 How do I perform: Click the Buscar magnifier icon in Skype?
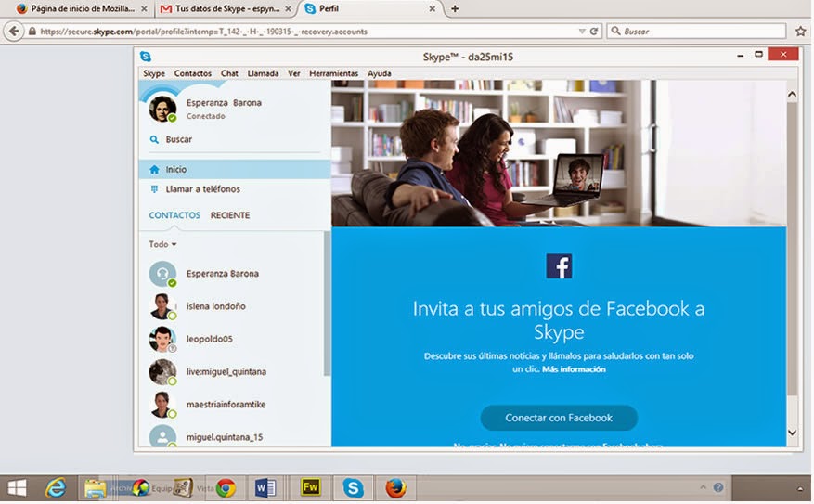(154, 139)
